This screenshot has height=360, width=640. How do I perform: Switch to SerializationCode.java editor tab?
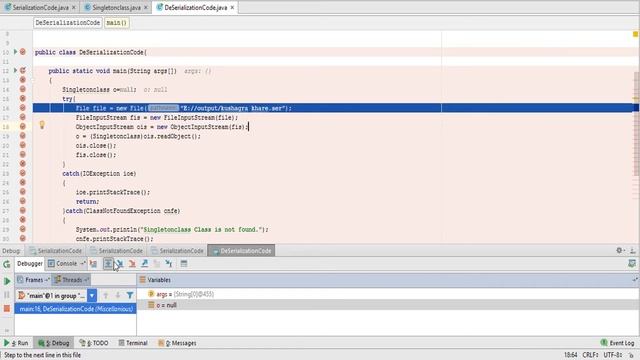(40, 7)
